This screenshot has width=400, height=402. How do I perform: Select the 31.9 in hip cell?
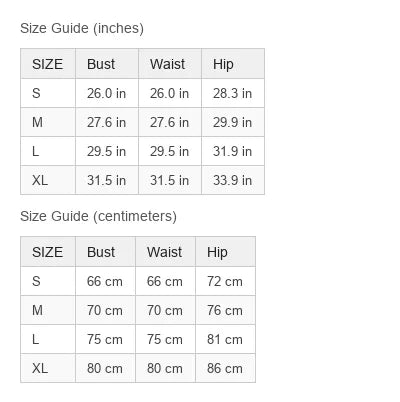(233, 151)
